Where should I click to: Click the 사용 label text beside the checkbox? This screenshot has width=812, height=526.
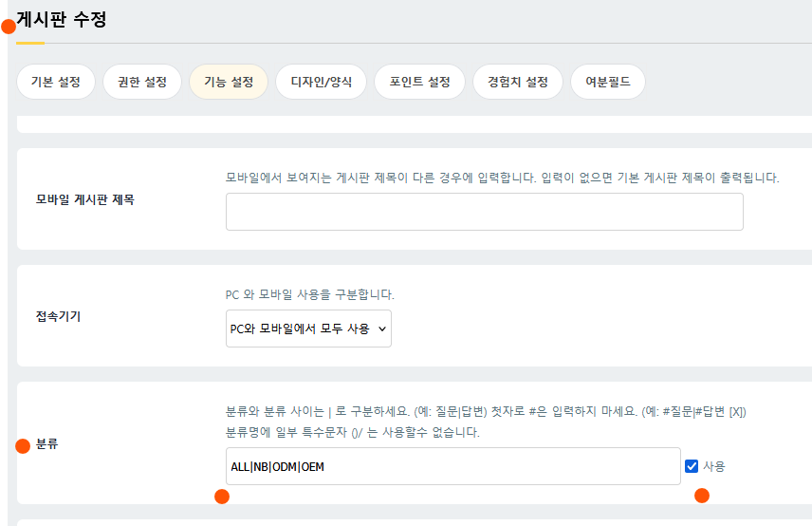(x=714, y=466)
